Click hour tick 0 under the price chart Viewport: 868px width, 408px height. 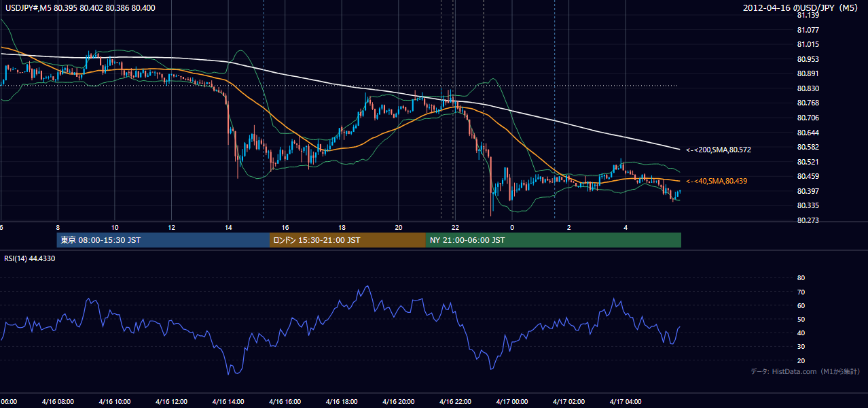tap(512, 227)
